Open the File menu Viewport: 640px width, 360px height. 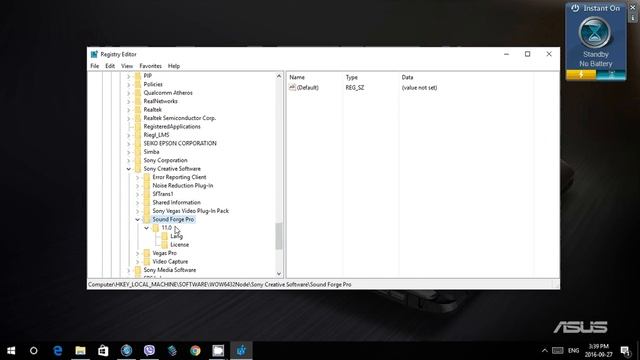(95, 66)
